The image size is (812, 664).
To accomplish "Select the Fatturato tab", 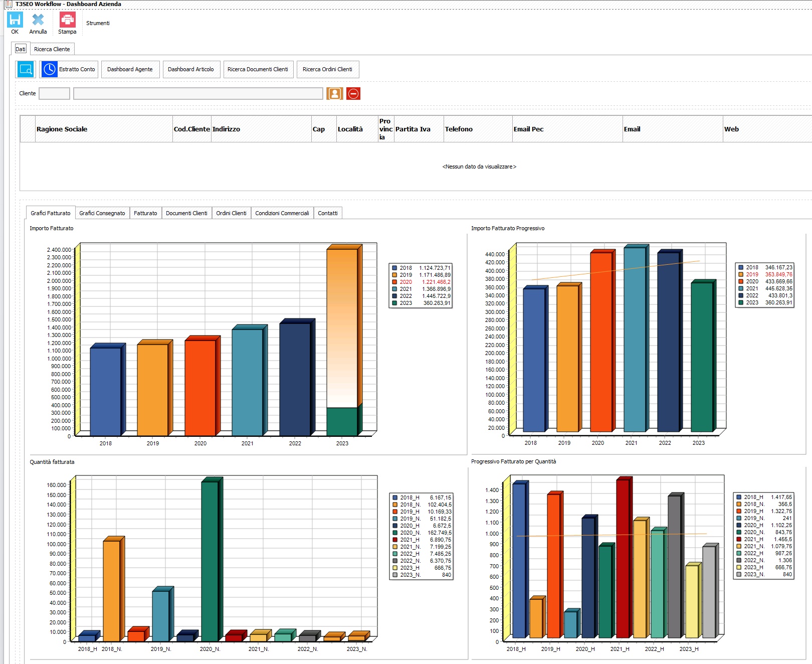I will point(145,213).
